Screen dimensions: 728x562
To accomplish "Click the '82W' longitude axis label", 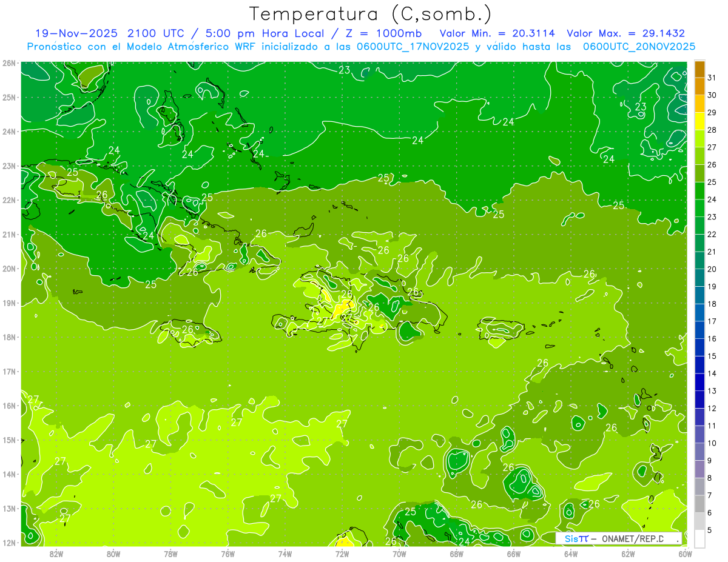I will click(x=56, y=554).
